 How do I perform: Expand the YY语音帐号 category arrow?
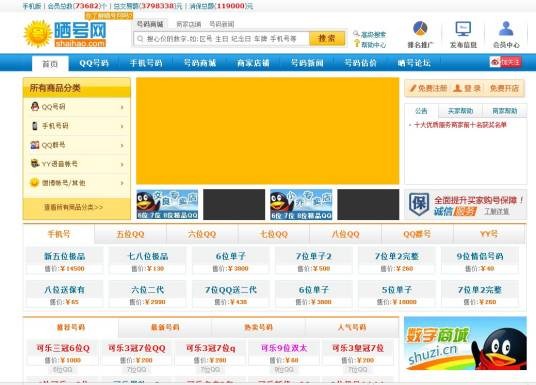click(122, 164)
